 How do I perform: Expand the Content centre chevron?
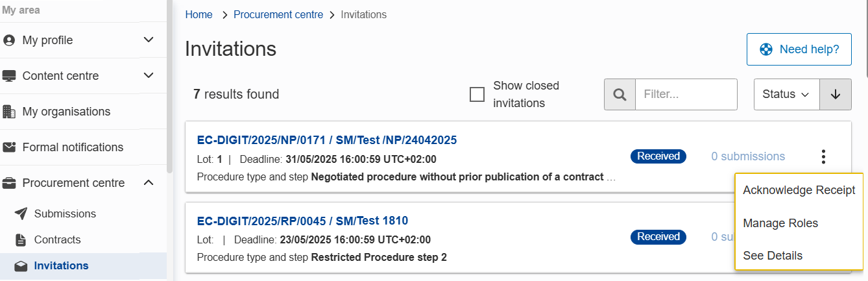[149, 76]
